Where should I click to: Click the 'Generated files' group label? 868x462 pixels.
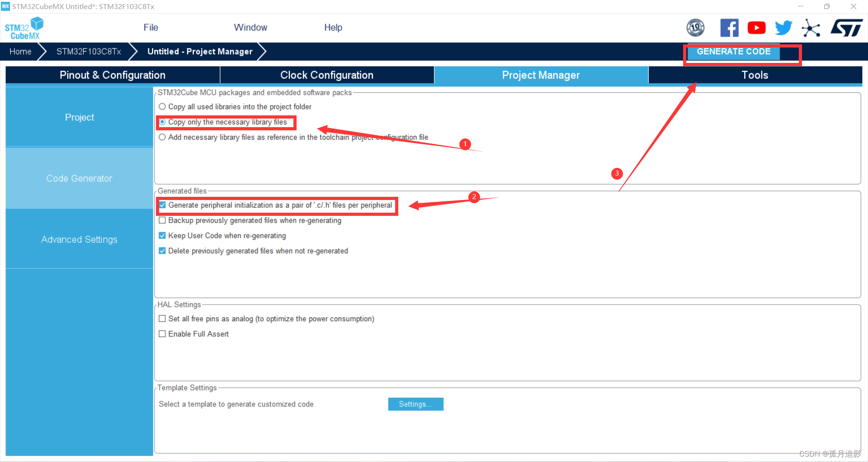click(x=182, y=191)
